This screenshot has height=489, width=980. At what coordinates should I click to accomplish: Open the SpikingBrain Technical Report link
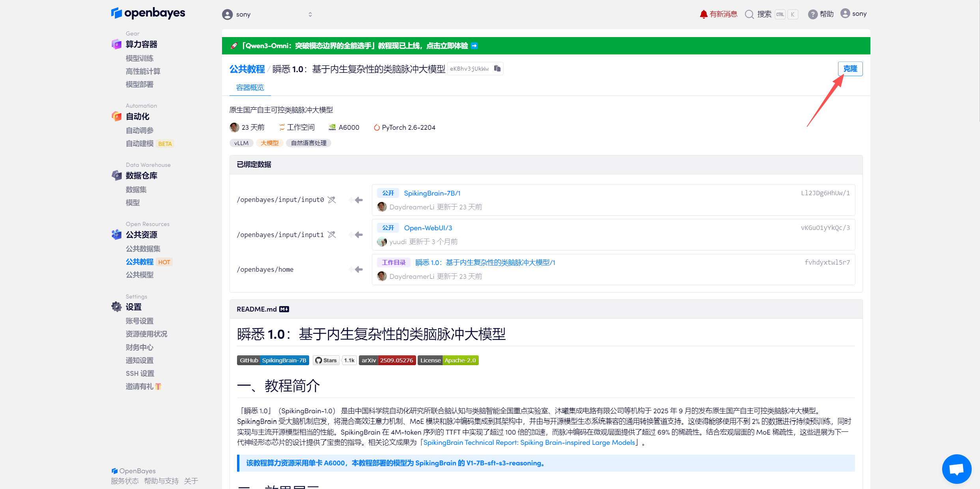[x=529, y=442]
